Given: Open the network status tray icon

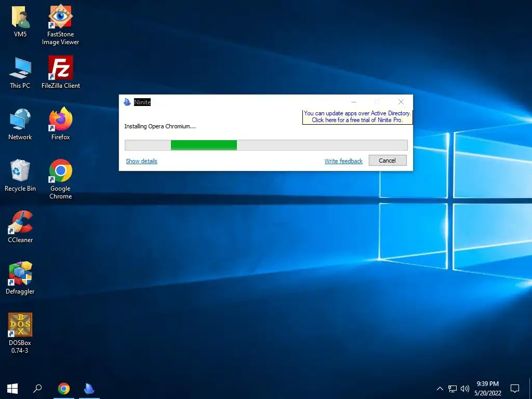Looking at the screenshot, I should (x=453, y=389).
